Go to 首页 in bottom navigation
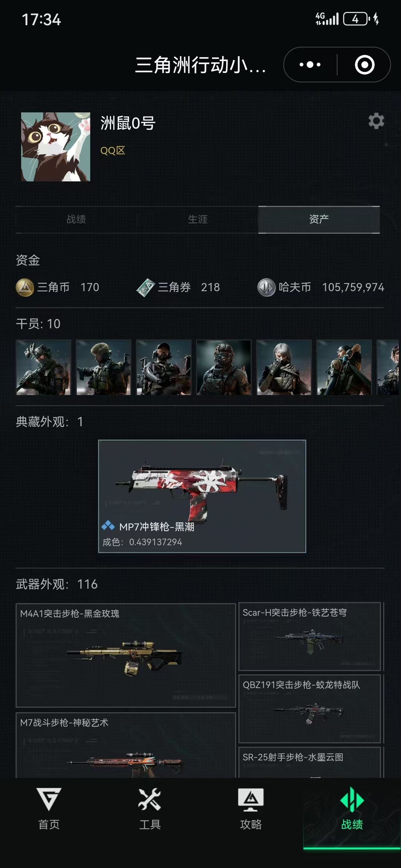 coord(49,809)
